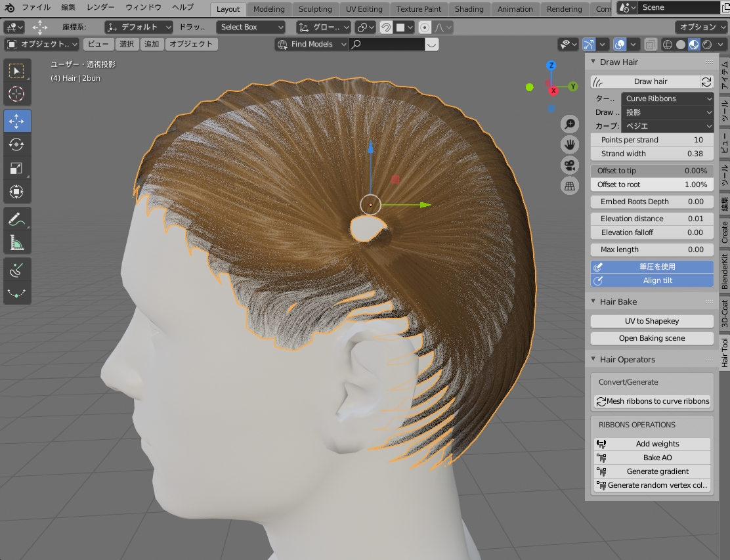Select the Scale tool
Viewport: 730px width, 560px height.
(x=17, y=168)
